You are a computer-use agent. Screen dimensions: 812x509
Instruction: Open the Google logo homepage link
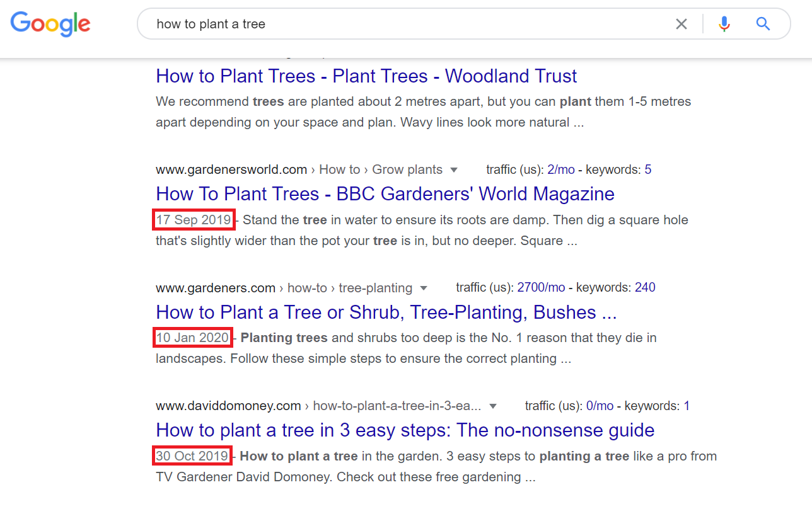[50, 24]
